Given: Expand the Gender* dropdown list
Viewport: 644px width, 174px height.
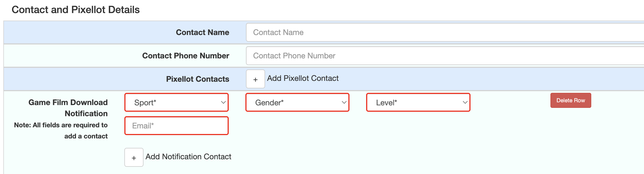Looking at the screenshot, I should [297, 102].
